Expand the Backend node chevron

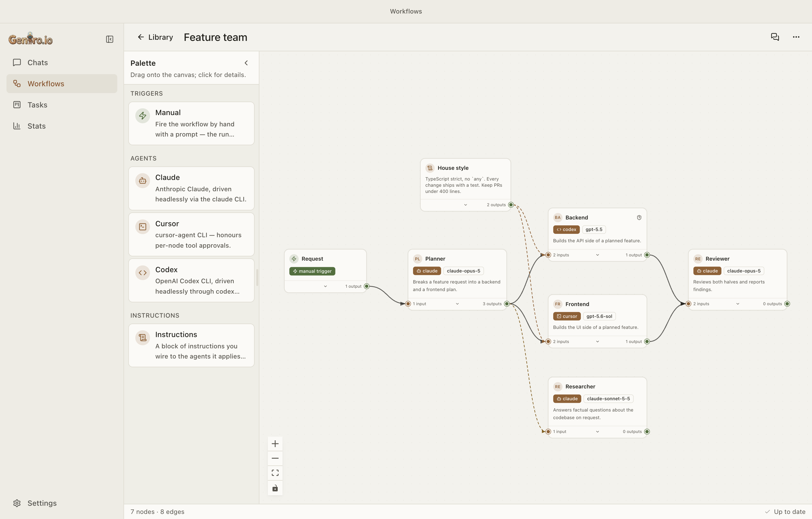pyautogui.click(x=597, y=255)
